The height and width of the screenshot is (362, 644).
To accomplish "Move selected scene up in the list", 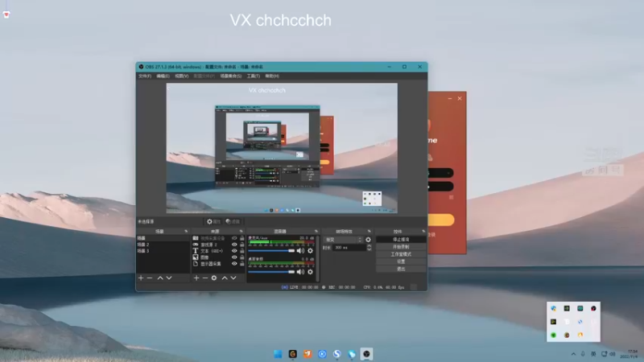I will [160, 278].
